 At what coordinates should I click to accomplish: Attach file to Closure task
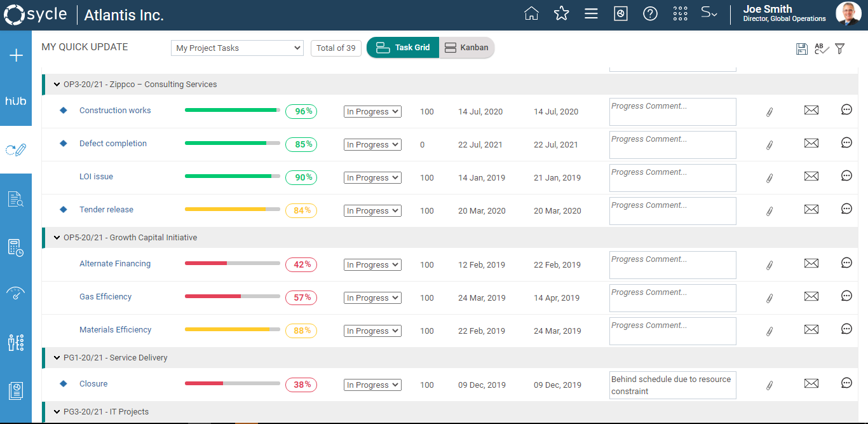pyautogui.click(x=770, y=385)
